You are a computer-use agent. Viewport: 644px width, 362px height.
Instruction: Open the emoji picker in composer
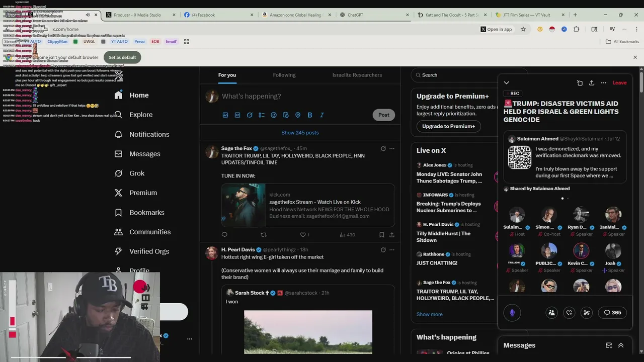[274, 115]
